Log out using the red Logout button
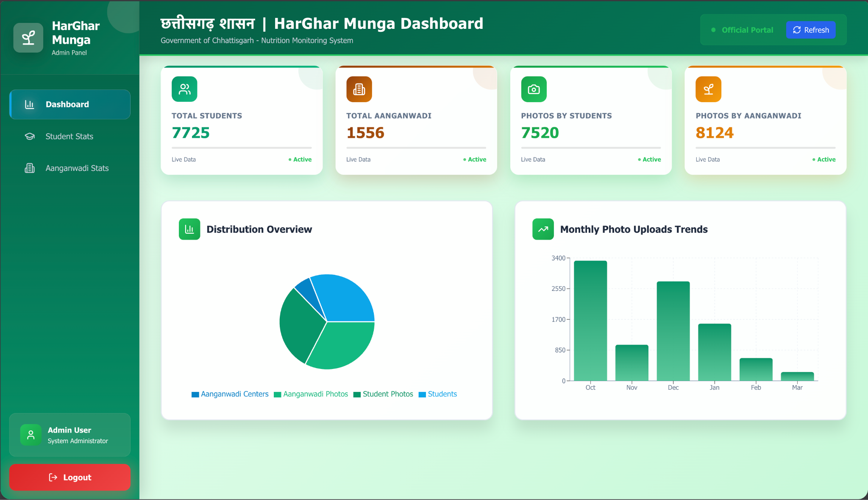 click(70, 477)
